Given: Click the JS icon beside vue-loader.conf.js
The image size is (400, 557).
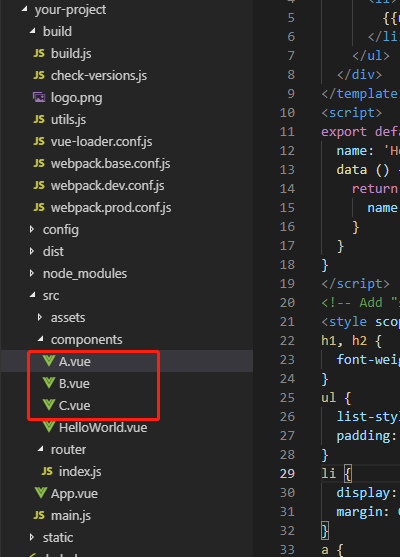Looking at the screenshot, I should 39,142.
